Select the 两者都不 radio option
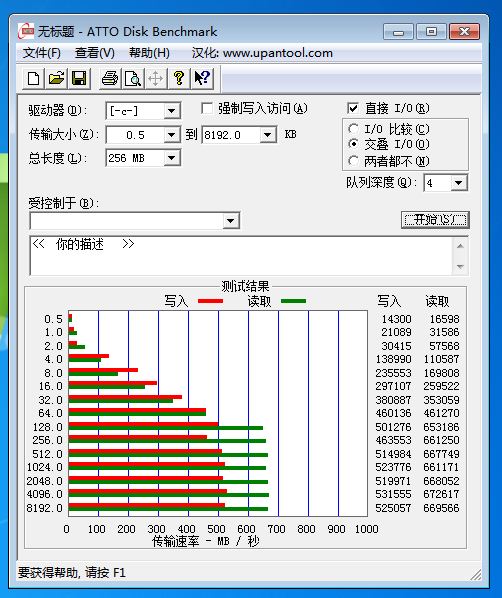 click(353, 161)
